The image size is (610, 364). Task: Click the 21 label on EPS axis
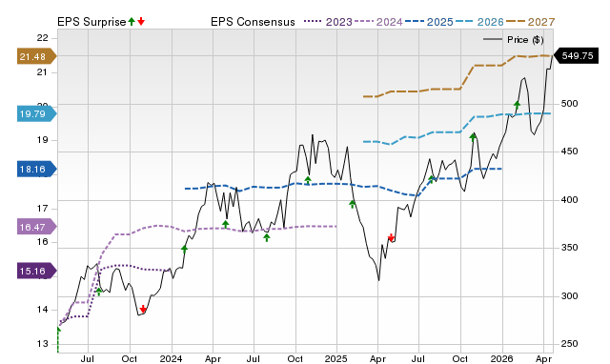pos(42,72)
